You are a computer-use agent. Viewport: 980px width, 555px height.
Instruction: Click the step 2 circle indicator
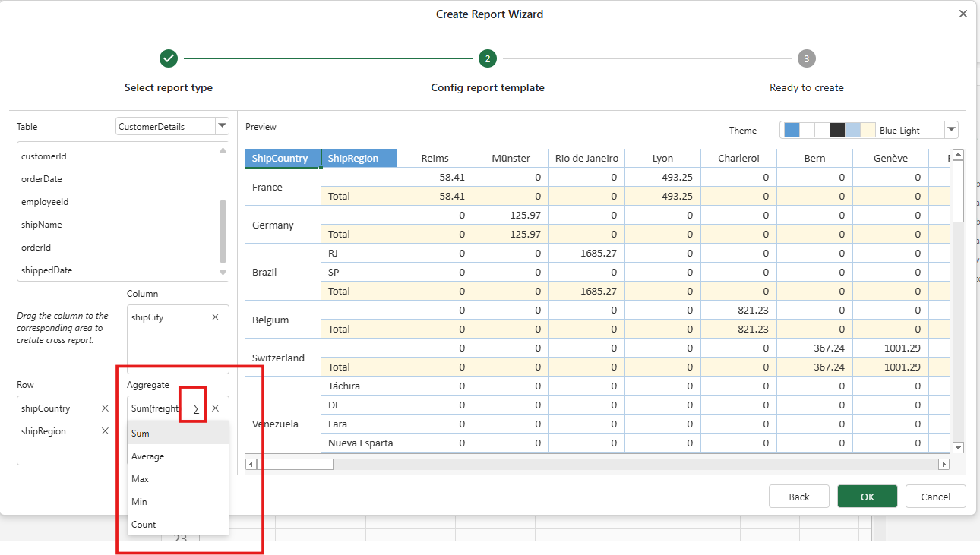487,58
